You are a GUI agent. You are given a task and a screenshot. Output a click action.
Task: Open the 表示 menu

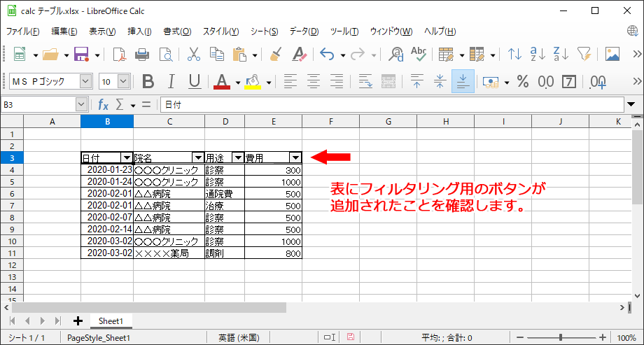(x=102, y=31)
